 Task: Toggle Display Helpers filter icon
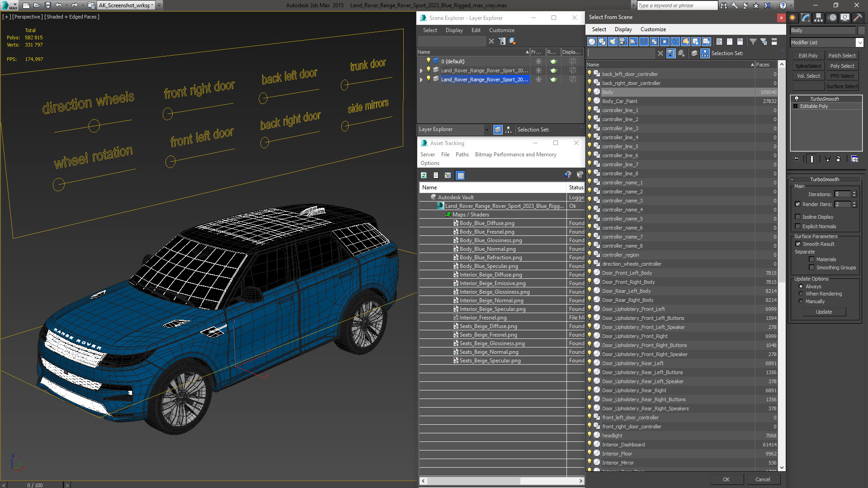tap(633, 42)
